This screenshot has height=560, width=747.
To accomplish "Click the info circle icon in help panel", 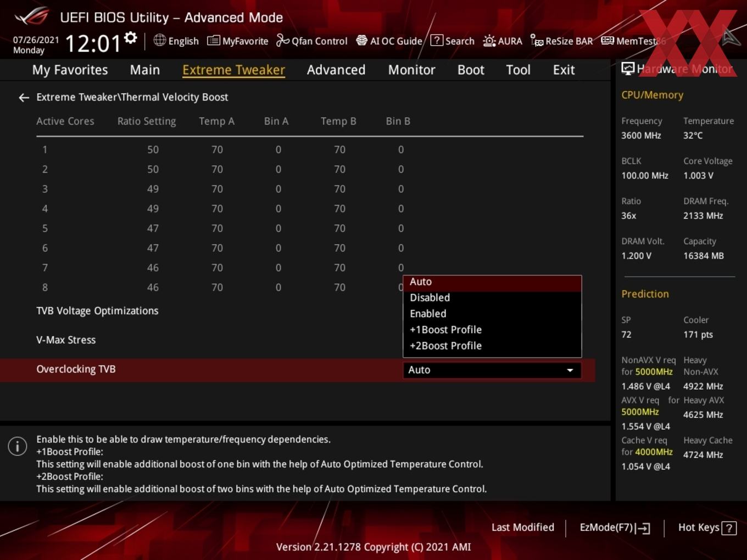I will pos(18,446).
